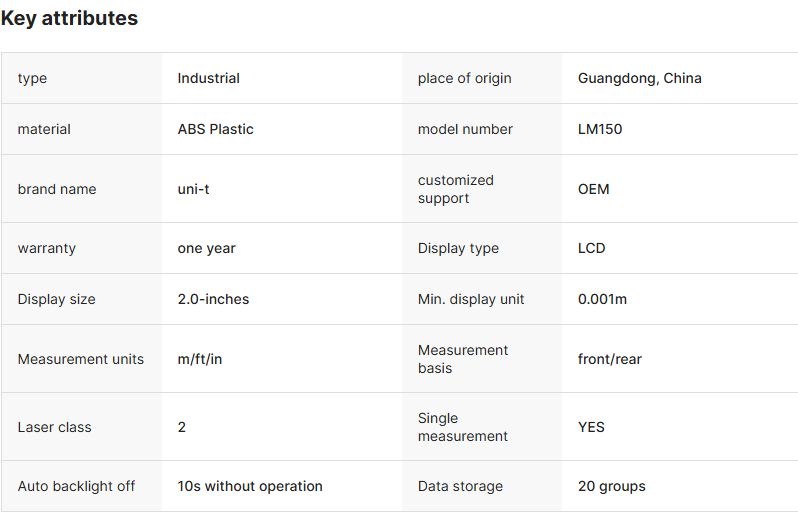Screen dimensions: 798x513
Task: Select the 10s without operation value
Action: click(x=250, y=486)
